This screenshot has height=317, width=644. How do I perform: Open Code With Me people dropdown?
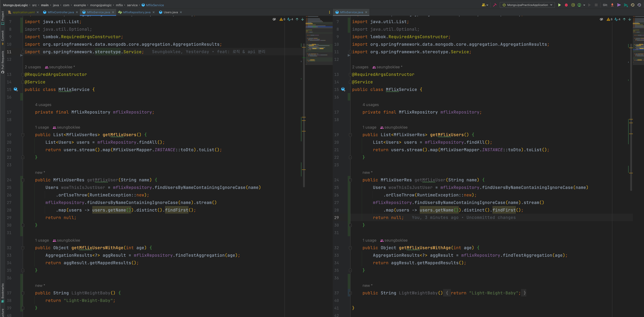[485, 5]
